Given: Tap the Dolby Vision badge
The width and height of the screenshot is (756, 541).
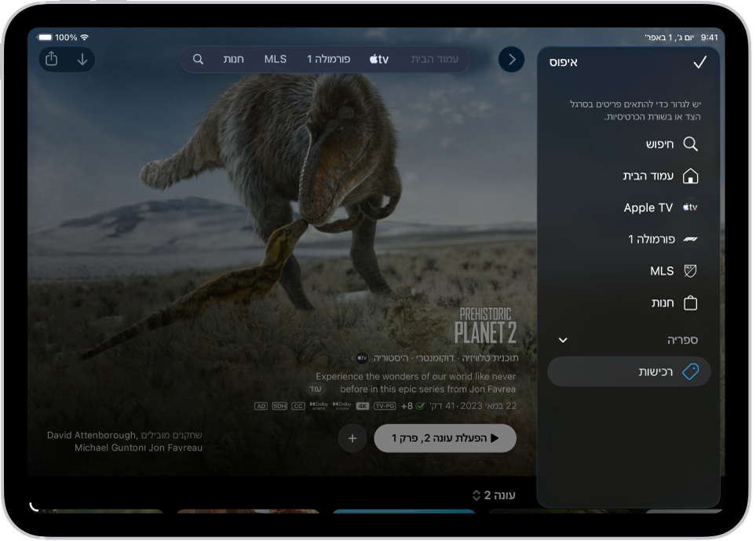Looking at the screenshot, I should [341, 406].
